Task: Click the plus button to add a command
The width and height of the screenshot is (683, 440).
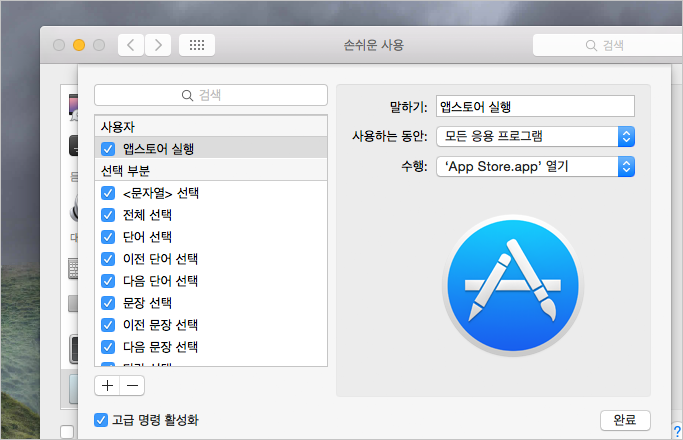Action: coord(107,385)
